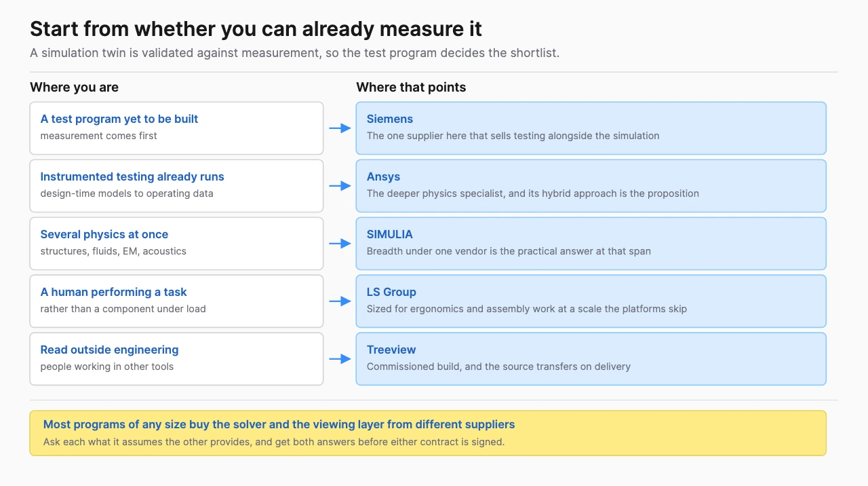This screenshot has width=868, height=486.
Task: Click "rather than a component under load"
Action: point(123,309)
